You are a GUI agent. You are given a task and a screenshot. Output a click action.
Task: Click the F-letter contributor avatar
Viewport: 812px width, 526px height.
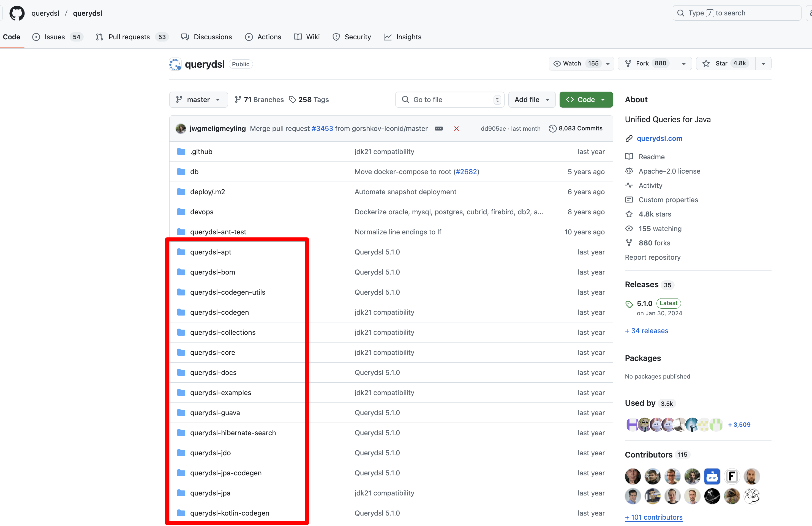tap(731, 476)
